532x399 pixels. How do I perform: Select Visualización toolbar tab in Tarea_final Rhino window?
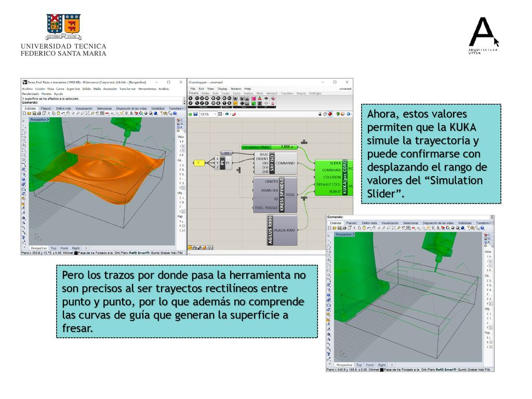pyautogui.click(x=84, y=109)
